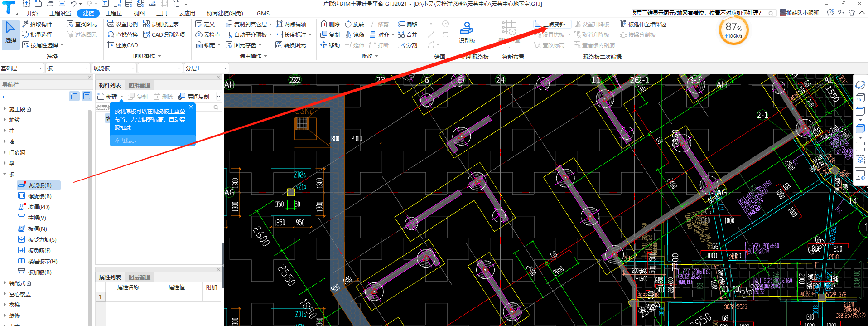The width and height of the screenshot is (868, 326).
Task: Expand the 柱 tree node
Action: point(5,131)
